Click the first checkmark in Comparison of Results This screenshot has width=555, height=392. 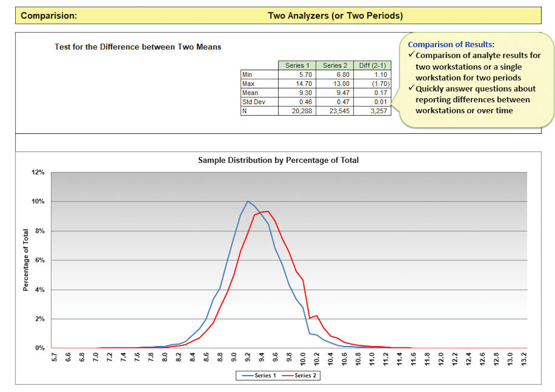point(411,55)
